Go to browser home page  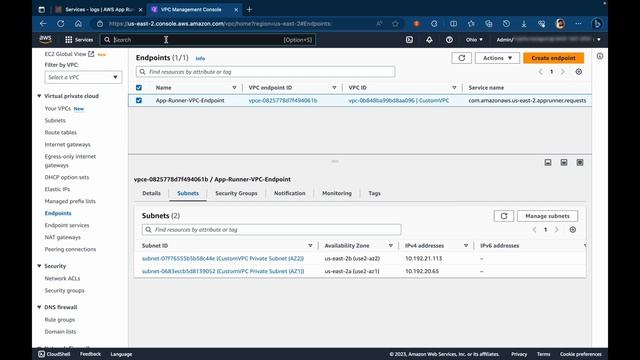point(78,24)
